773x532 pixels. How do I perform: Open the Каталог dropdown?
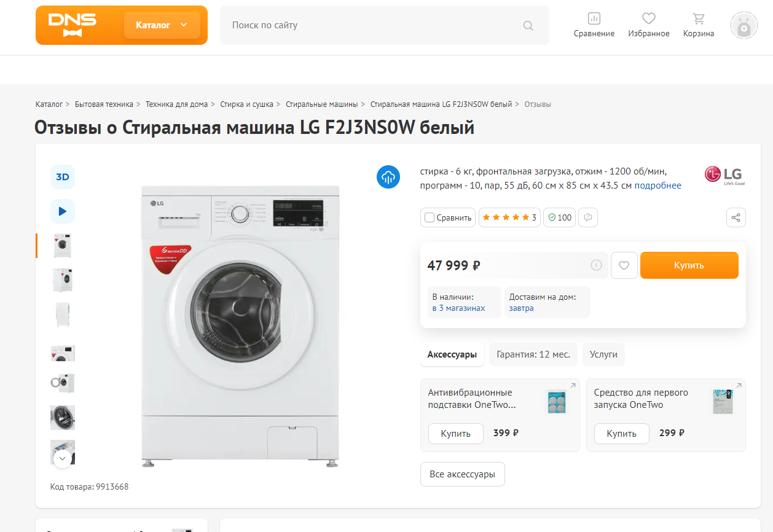(x=161, y=25)
